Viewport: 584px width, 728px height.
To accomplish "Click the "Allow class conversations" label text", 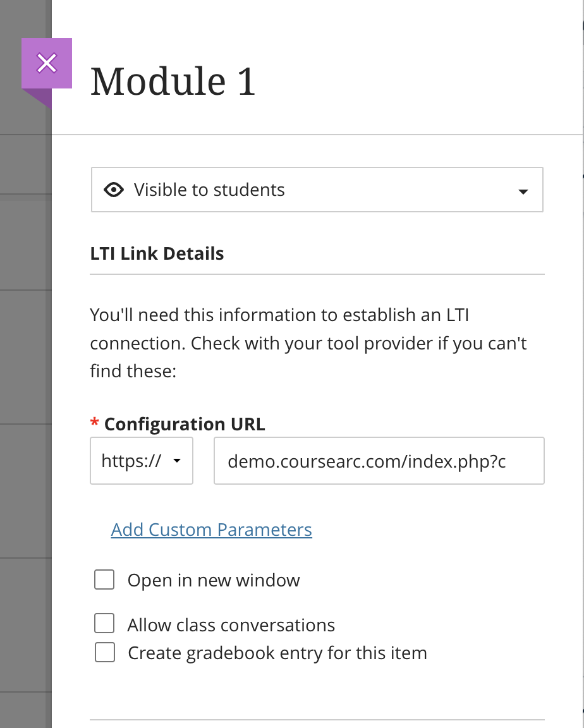I will tap(231, 626).
